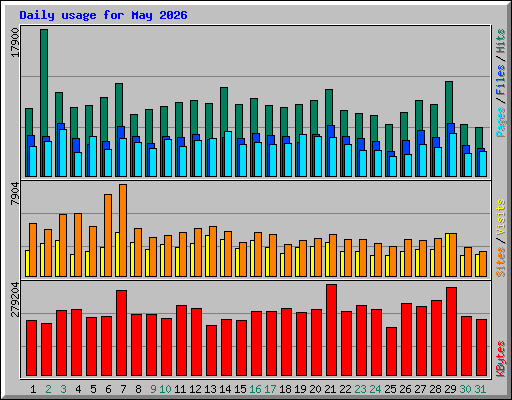Screen dimensions: 512x400
Task: Click the 279204 KBytes axis value
Action: [x=15, y=299]
